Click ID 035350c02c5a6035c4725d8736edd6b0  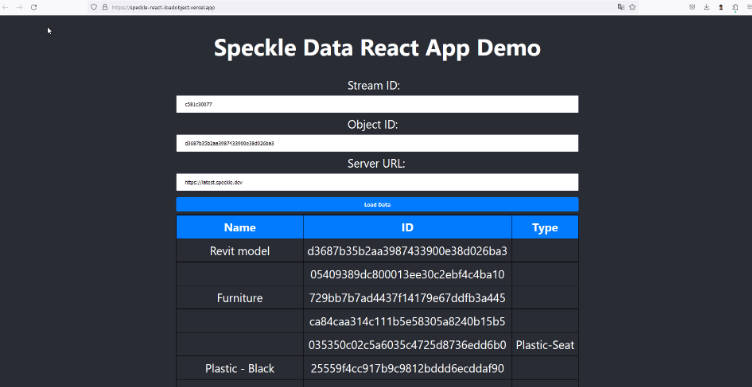407,345
